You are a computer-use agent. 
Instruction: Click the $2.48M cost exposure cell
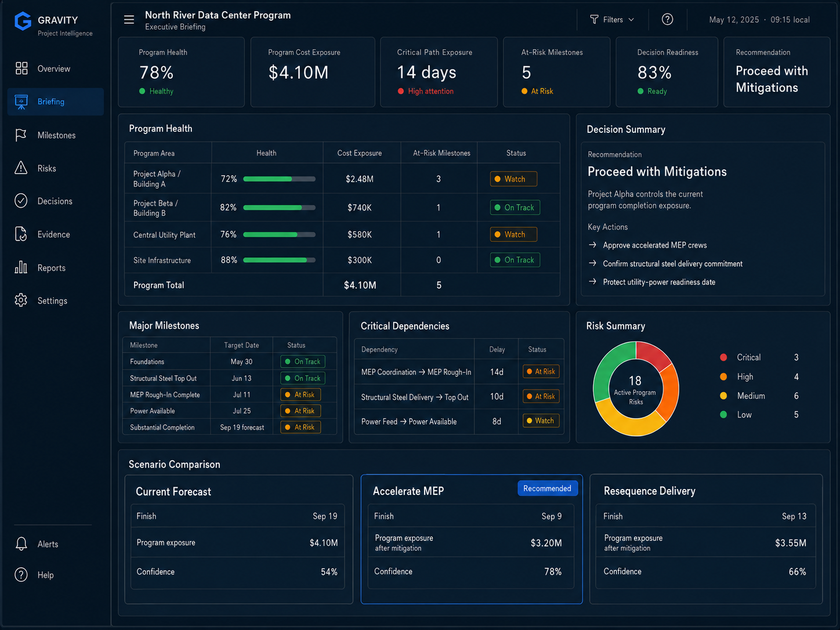[x=360, y=179]
